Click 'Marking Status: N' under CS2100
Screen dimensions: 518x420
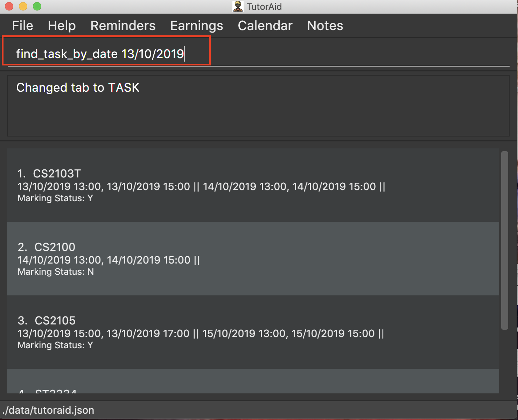pos(56,272)
